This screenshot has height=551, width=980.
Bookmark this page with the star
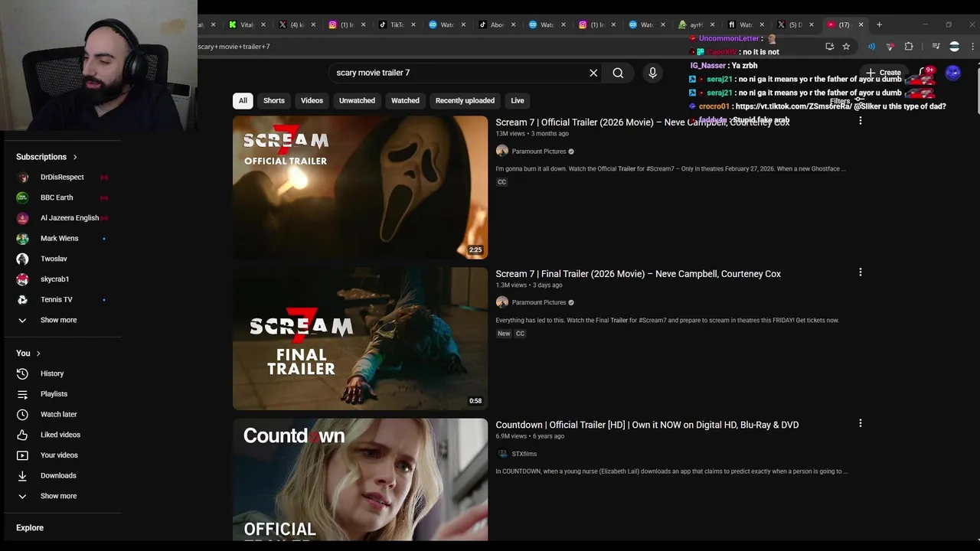pos(846,47)
